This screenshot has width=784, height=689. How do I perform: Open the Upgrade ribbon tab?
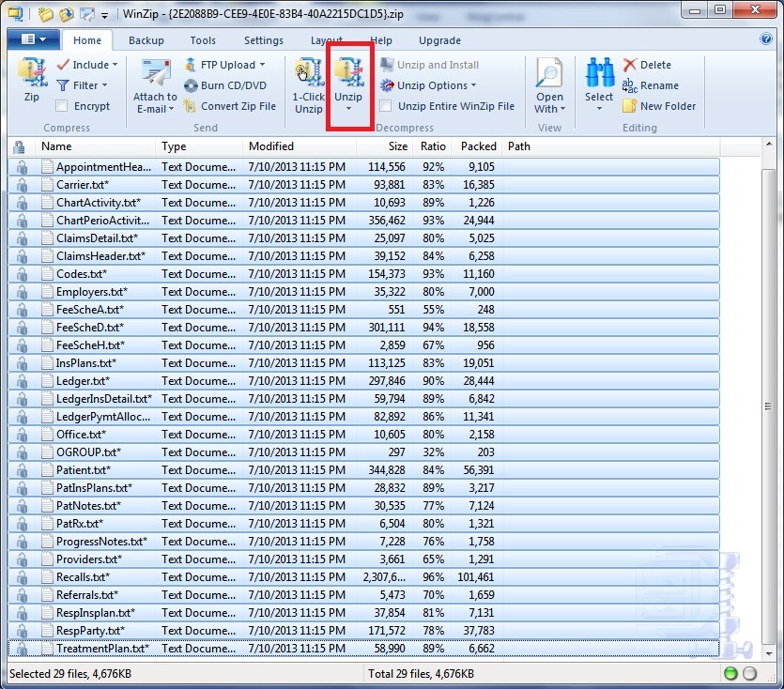[440, 40]
